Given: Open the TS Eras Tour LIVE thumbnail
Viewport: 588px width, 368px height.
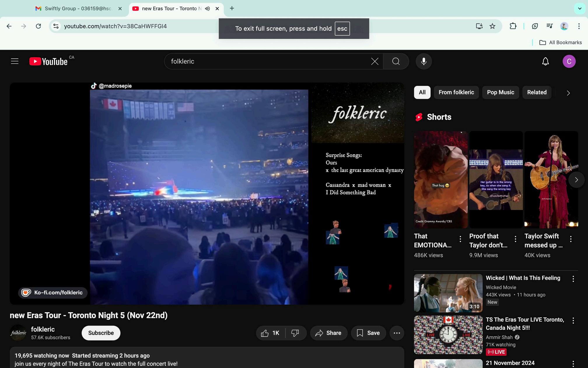Looking at the screenshot, I should pos(448,335).
